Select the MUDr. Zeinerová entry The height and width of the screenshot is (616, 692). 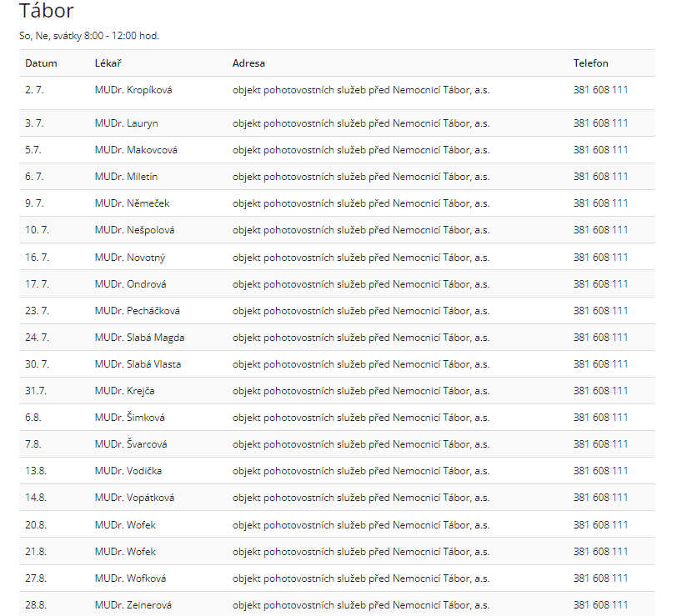coord(135,605)
